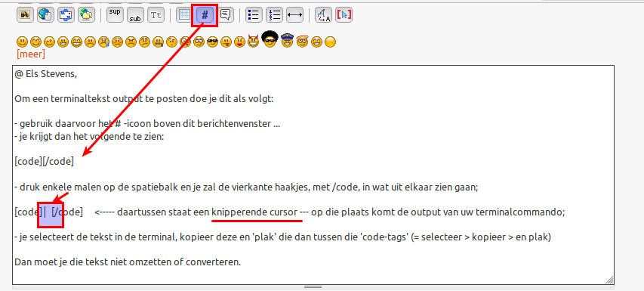
Task: Click the line starting 'Om een terminaltekst output'
Action: click(143, 99)
